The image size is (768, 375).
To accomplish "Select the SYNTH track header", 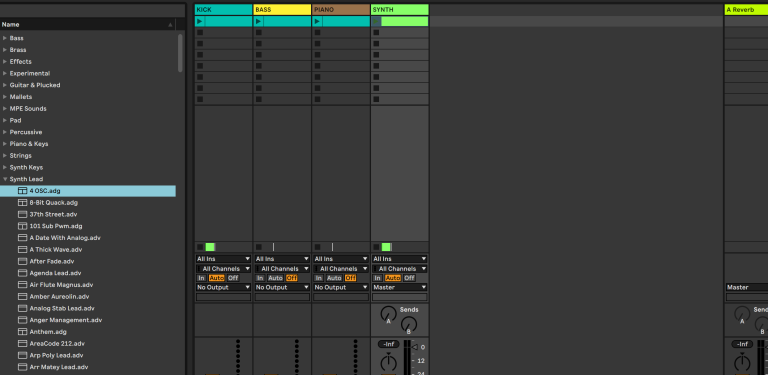I will (400, 10).
